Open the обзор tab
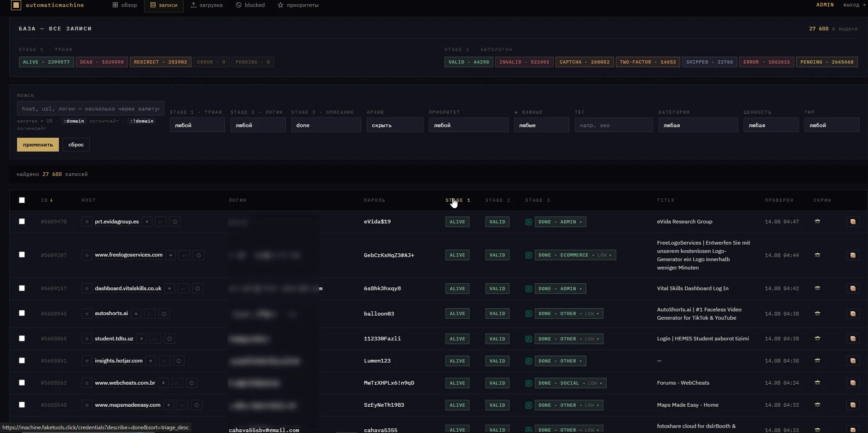 125,5
